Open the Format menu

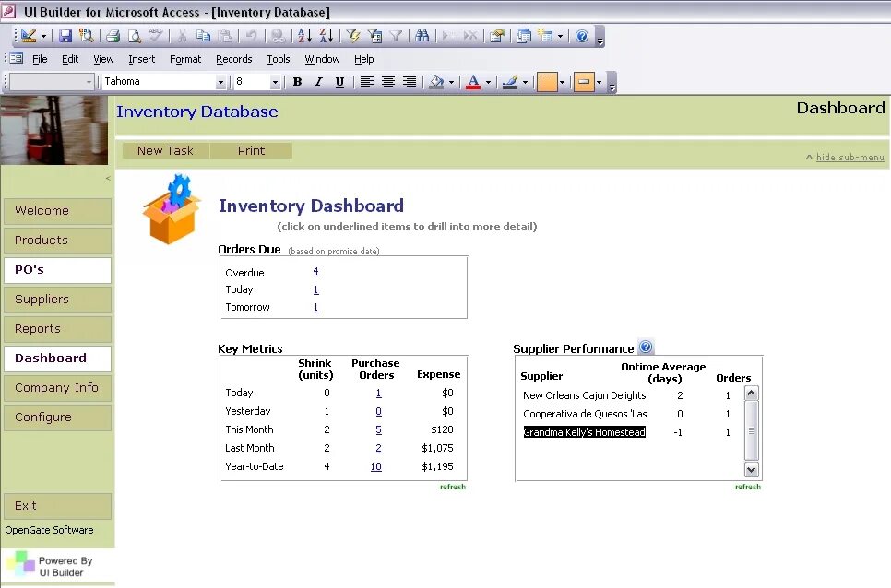(185, 59)
